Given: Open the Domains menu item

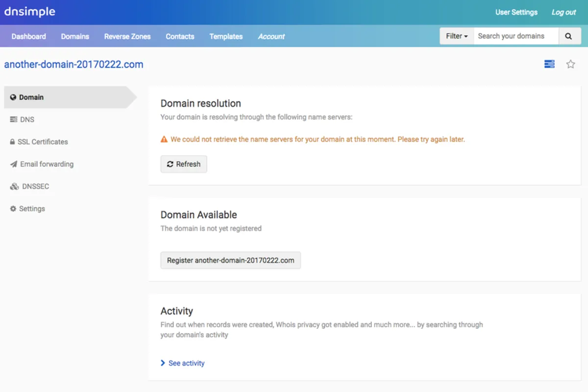Looking at the screenshot, I should [75, 36].
